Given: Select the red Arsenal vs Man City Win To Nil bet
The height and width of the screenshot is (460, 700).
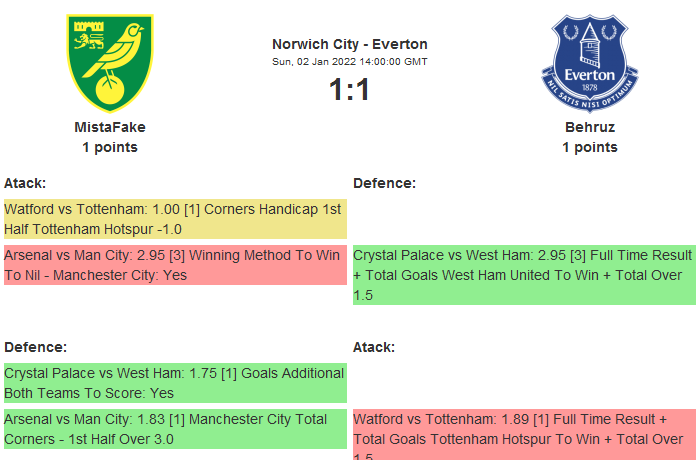Looking at the screenshot, I should point(175,265).
